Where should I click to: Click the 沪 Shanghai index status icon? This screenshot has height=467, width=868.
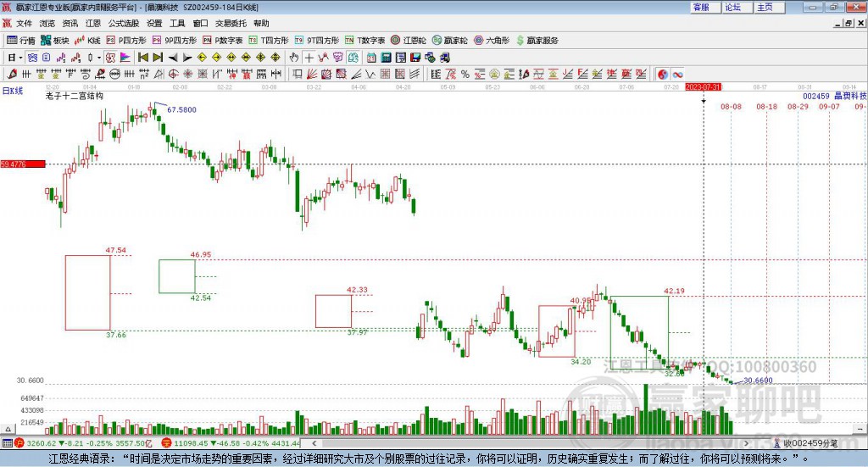coord(19,442)
